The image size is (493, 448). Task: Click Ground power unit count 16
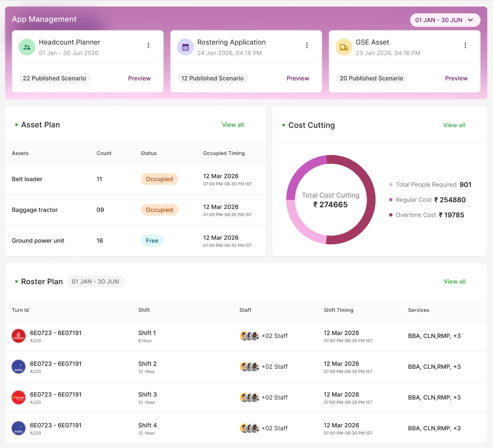click(100, 241)
